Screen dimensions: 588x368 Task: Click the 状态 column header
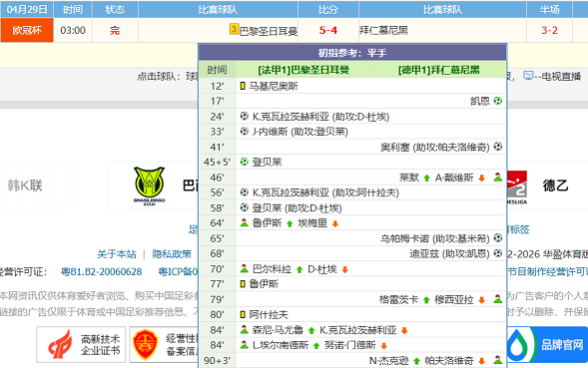pyautogui.click(x=115, y=9)
